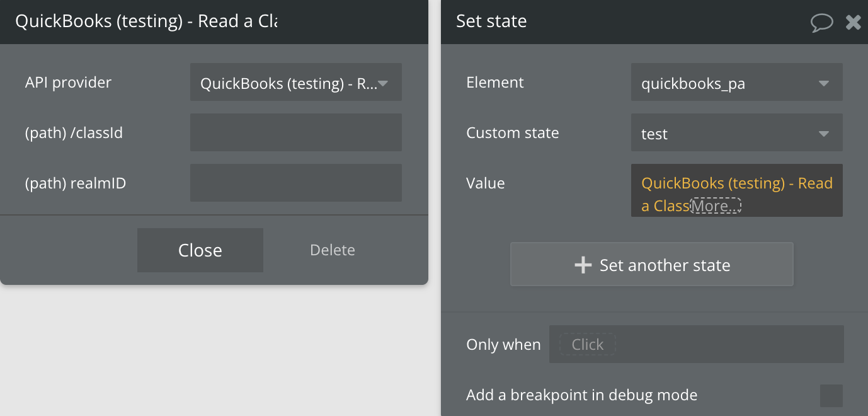Focus the (path) realmID input field

point(296,183)
